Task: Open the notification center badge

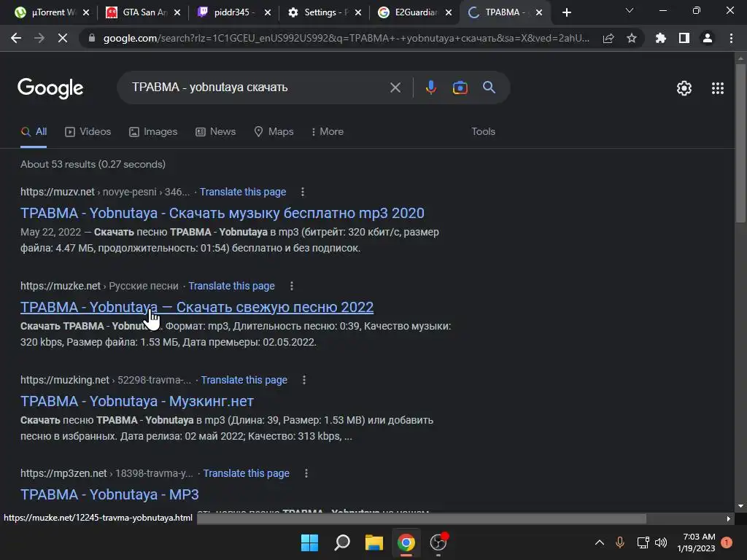Action: (727, 542)
